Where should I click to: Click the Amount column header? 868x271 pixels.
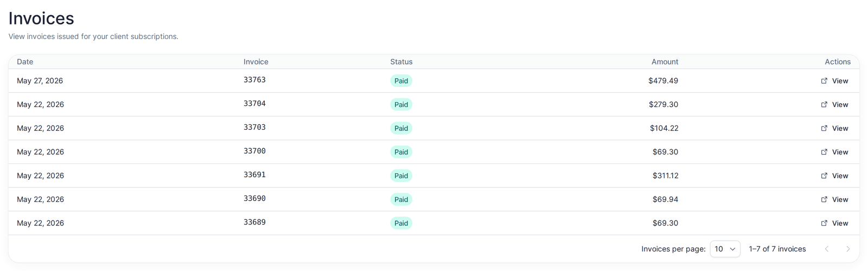point(665,62)
